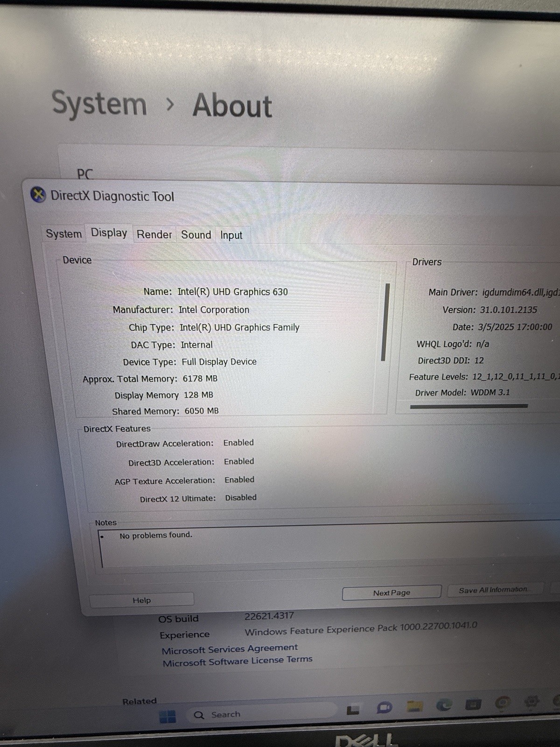Click the Direct3D DDI '12' value

point(479,360)
